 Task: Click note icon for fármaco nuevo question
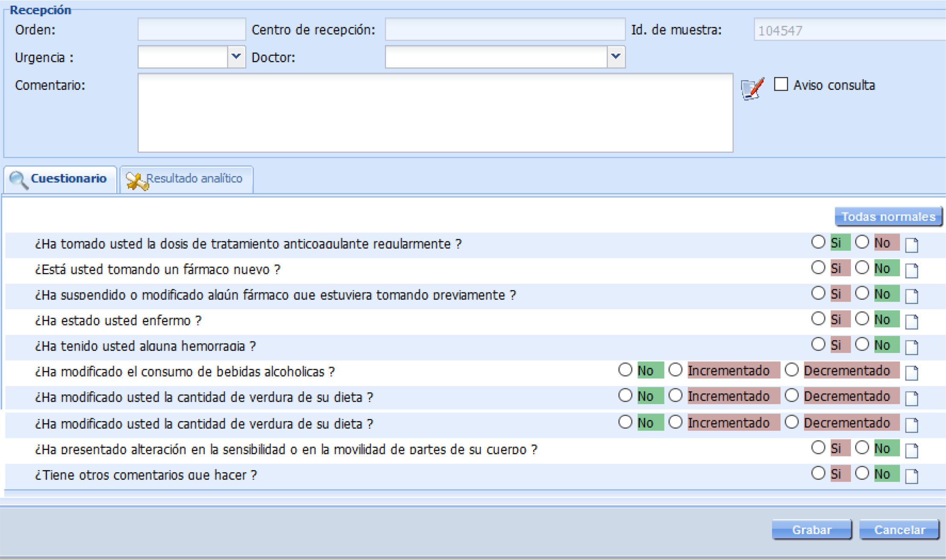click(x=911, y=271)
